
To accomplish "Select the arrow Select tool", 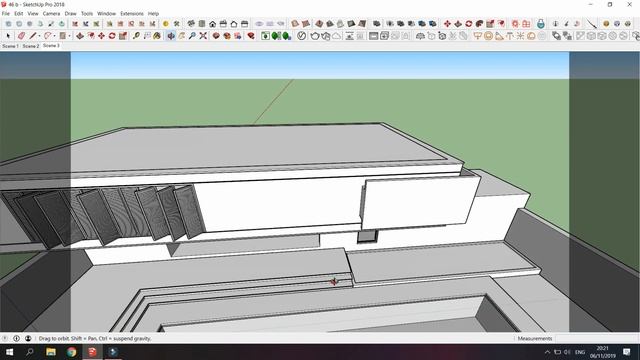I will [x=8, y=36].
